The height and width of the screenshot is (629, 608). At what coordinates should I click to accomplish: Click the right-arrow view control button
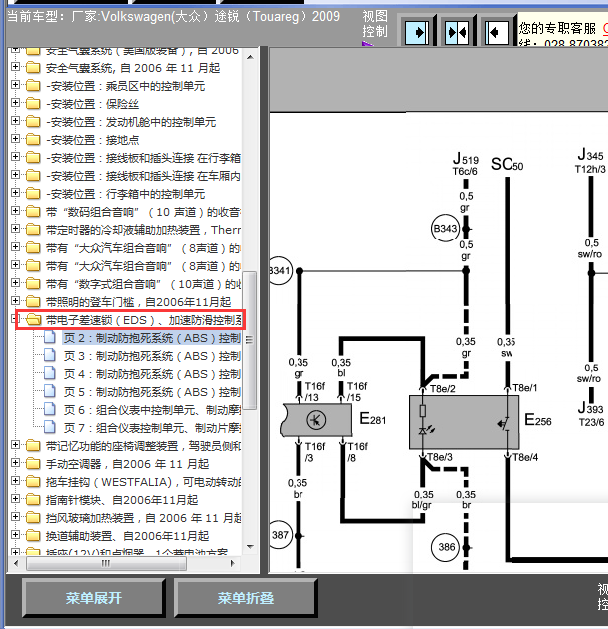pyautogui.click(x=418, y=32)
